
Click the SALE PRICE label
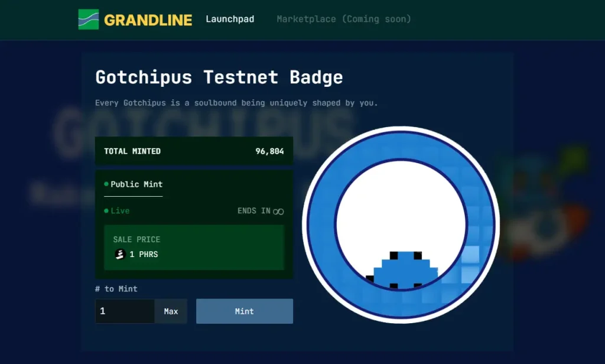tap(136, 239)
